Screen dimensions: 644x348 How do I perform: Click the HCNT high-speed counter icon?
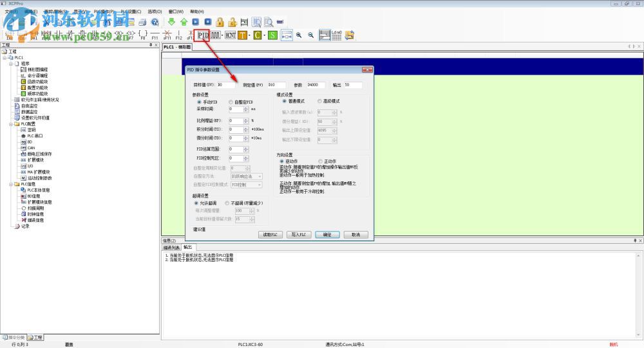click(231, 35)
